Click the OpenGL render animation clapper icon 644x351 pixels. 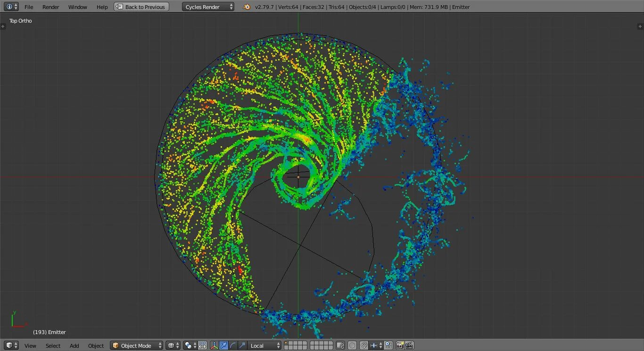pyautogui.click(x=409, y=345)
